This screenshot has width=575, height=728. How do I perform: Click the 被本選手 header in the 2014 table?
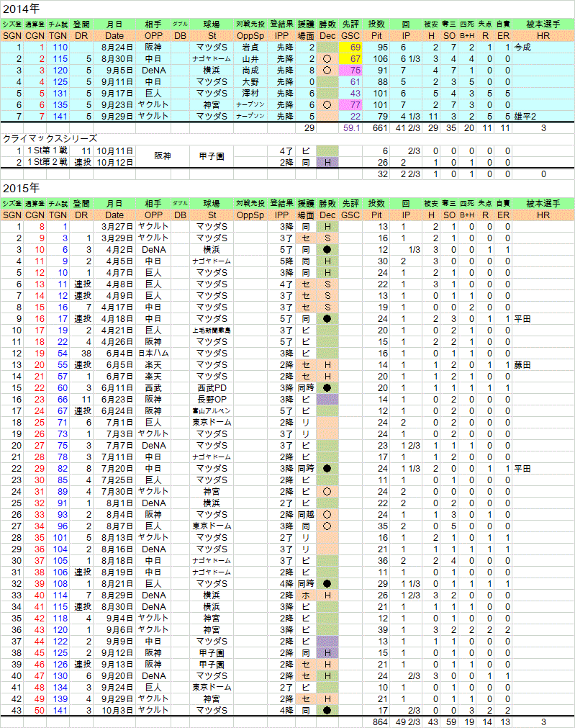point(543,24)
